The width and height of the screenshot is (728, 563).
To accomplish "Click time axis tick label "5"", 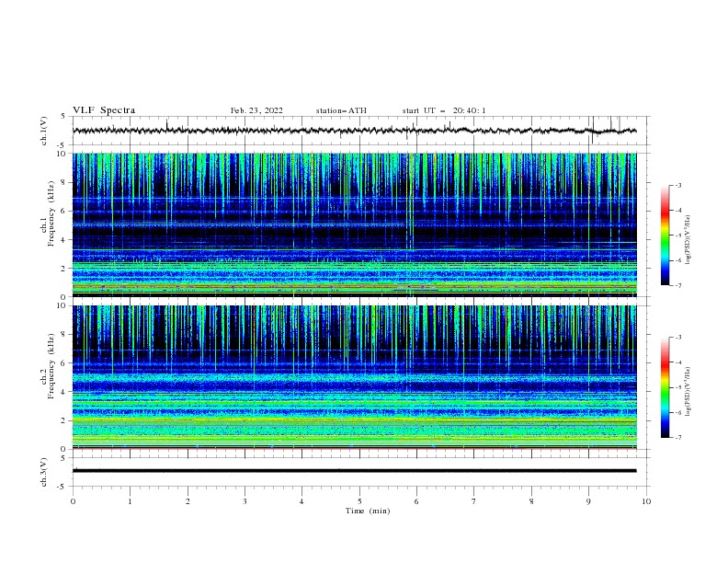I will point(359,501).
